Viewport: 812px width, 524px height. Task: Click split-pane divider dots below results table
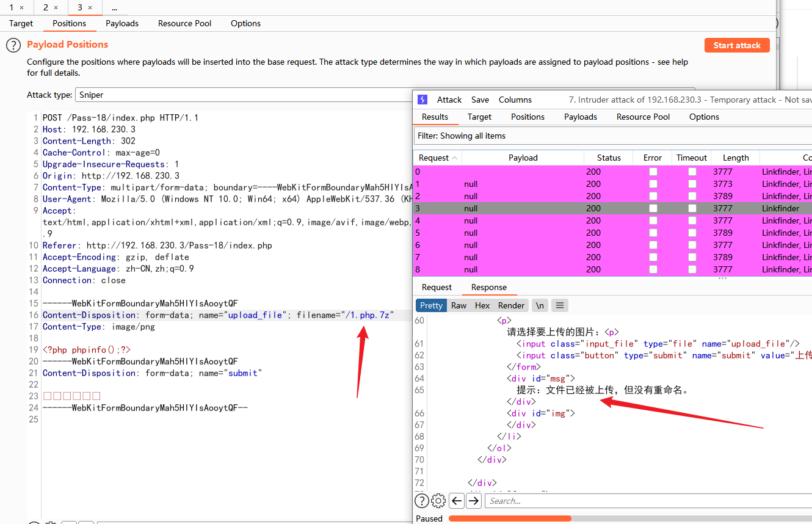pyautogui.click(x=722, y=278)
